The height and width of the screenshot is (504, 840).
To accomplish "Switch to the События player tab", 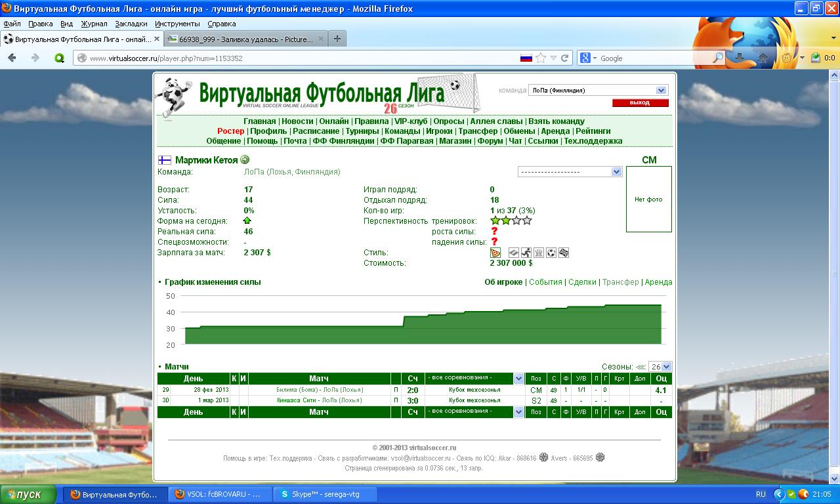I will (545, 282).
